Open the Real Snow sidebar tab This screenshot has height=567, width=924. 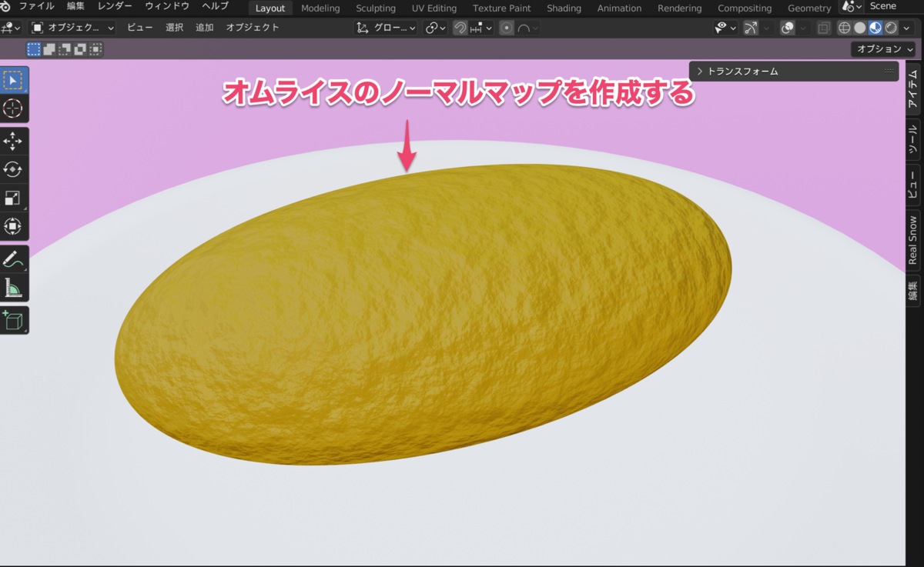(912, 240)
